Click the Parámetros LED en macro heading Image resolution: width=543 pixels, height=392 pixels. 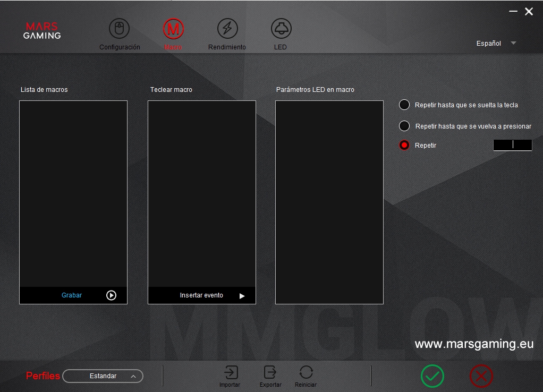[315, 90]
